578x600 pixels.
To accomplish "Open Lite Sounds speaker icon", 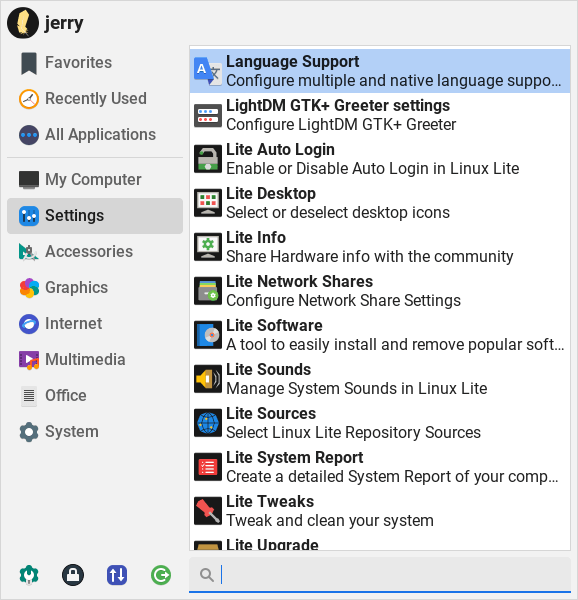I will point(208,379).
